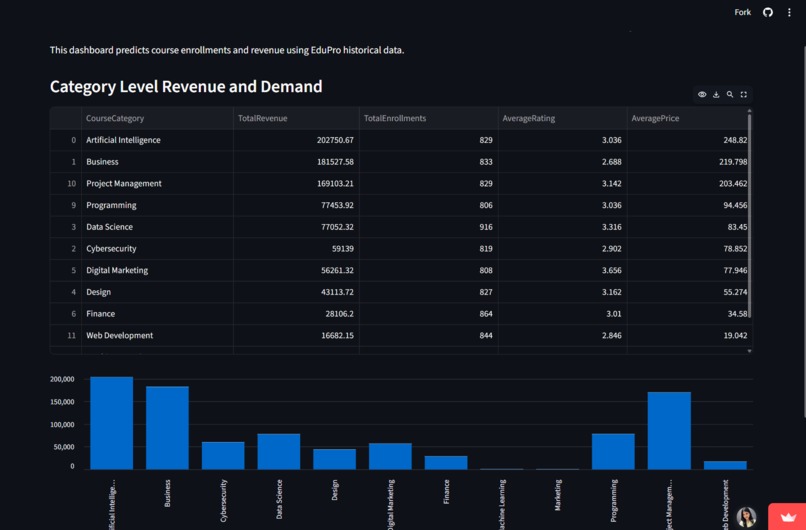The image size is (806, 530).
Task: Select the Web Development cell
Action: click(157, 335)
